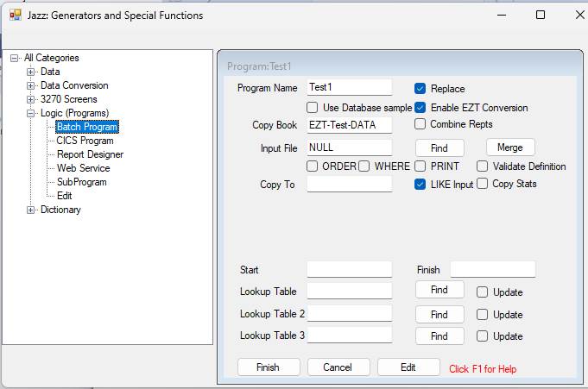
Task: Click the Program Name field containing Test1
Action: tap(350, 87)
